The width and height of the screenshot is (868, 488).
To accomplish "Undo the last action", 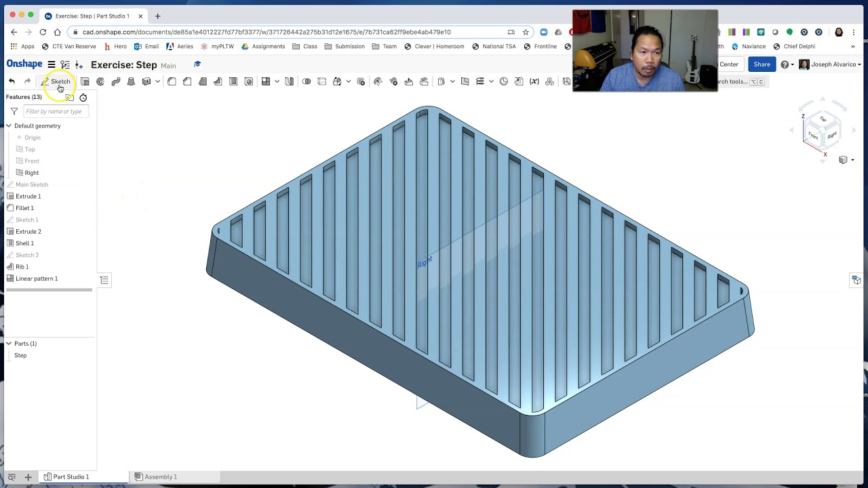I will (x=12, y=81).
